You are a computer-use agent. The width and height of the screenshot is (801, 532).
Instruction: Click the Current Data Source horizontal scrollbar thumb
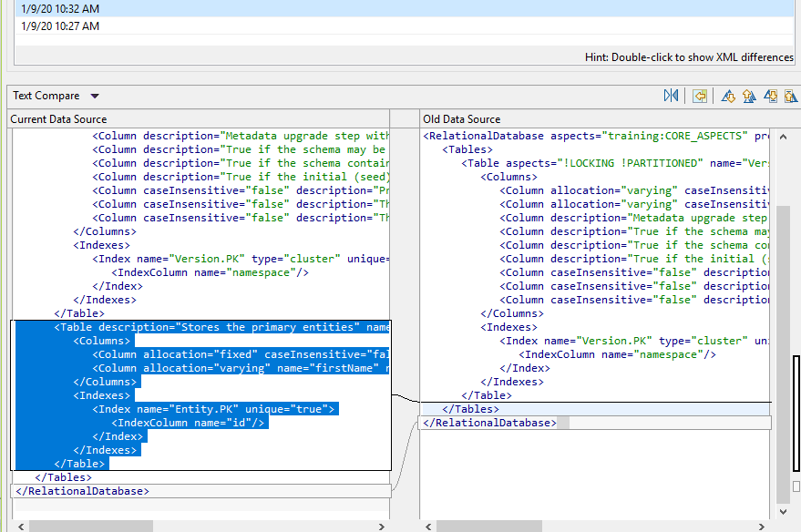pos(91,526)
